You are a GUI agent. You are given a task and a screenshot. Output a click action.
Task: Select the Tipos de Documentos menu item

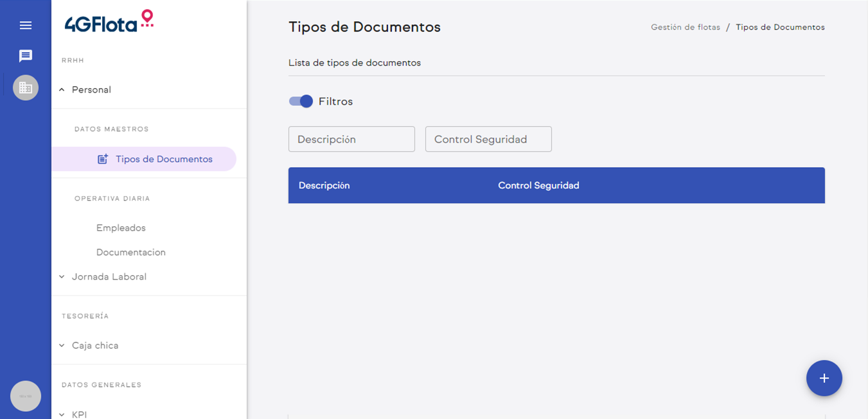pos(164,159)
